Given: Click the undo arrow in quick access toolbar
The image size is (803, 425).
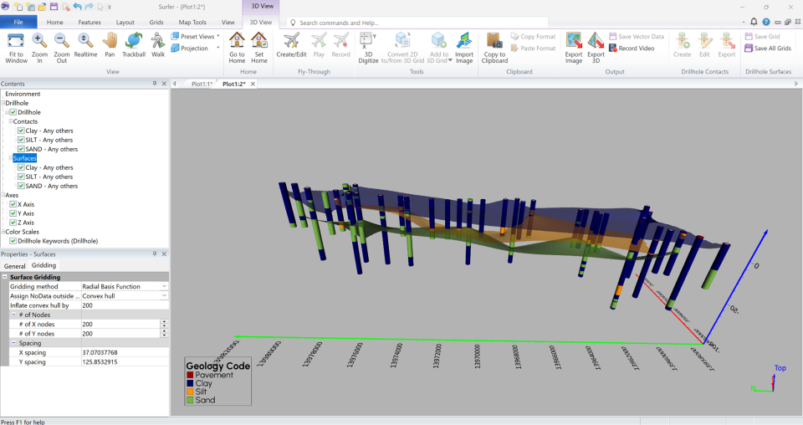Looking at the screenshot, I should [x=77, y=7].
